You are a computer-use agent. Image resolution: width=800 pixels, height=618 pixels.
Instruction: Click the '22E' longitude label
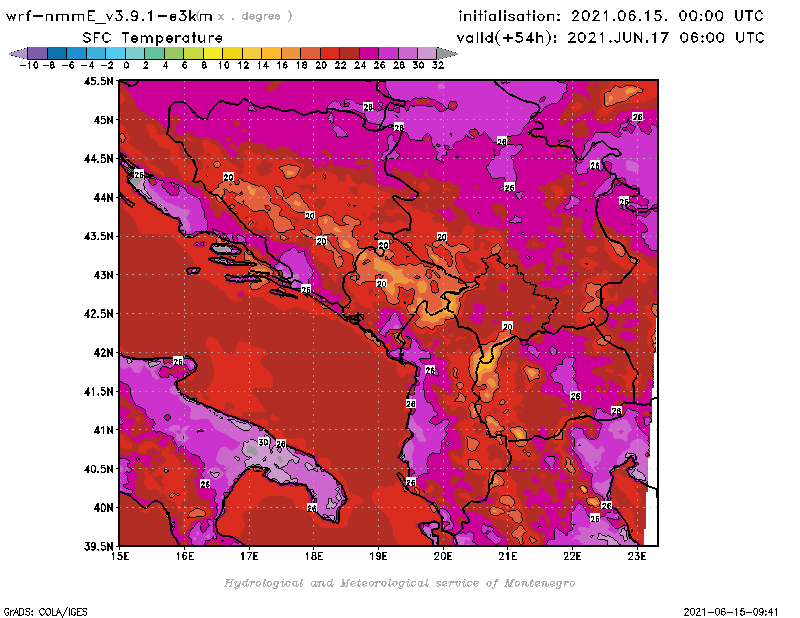(572, 556)
